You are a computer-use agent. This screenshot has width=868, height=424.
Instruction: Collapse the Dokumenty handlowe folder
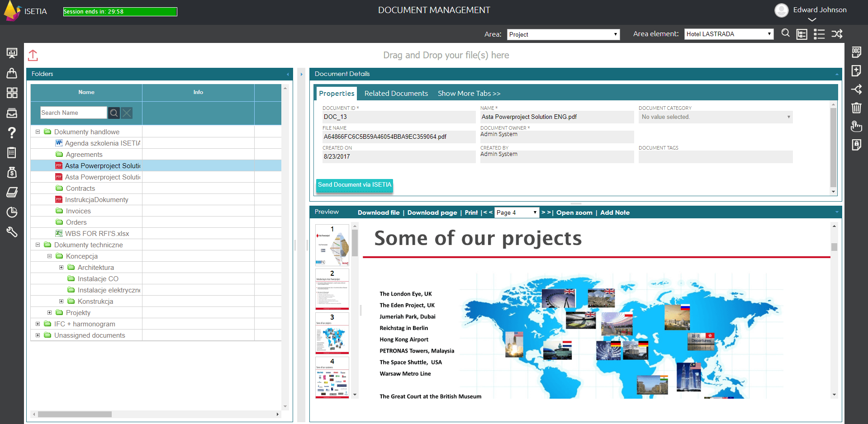pyautogui.click(x=38, y=132)
